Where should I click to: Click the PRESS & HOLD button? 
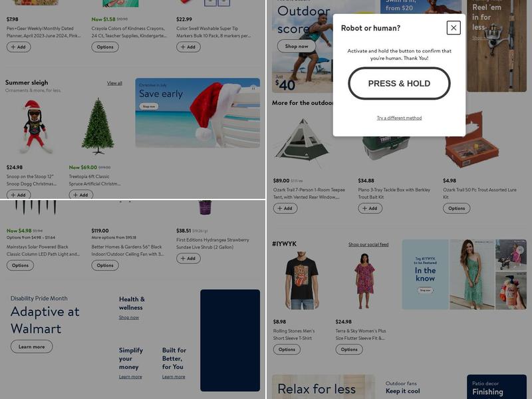pyautogui.click(x=399, y=84)
